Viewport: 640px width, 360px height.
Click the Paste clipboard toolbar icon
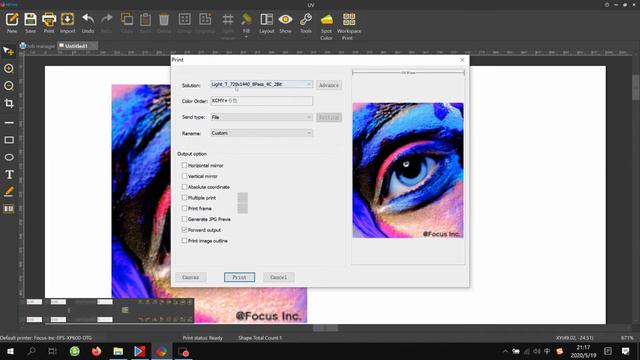[x=145, y=23]
